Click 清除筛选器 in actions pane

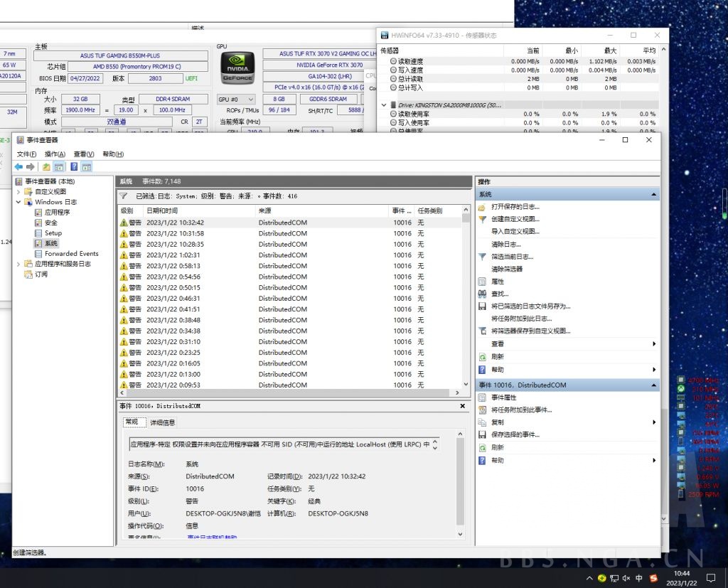click(x=507, y=269)
